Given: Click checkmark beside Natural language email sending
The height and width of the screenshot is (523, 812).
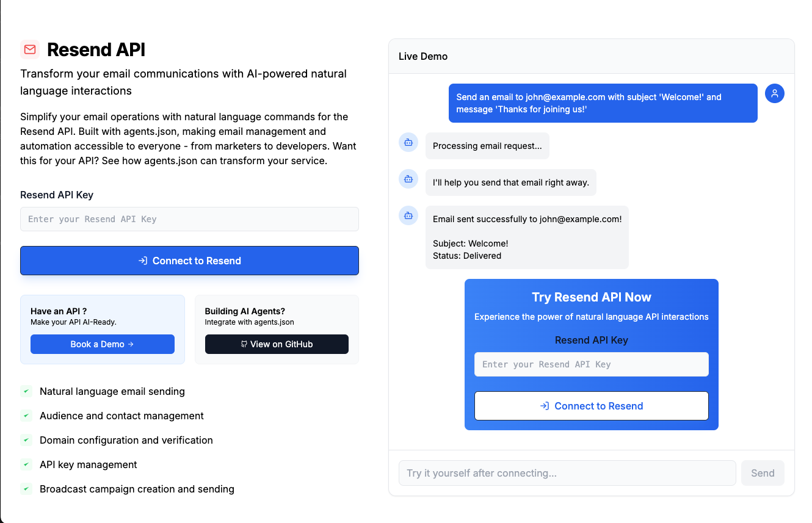Looking at the screenshot, I should point(26,391).
